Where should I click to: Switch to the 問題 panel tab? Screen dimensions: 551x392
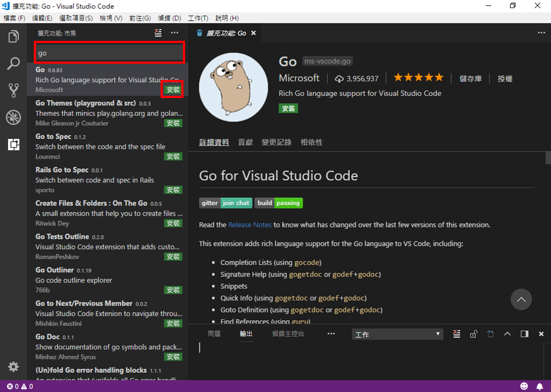(x=214, y=334)
